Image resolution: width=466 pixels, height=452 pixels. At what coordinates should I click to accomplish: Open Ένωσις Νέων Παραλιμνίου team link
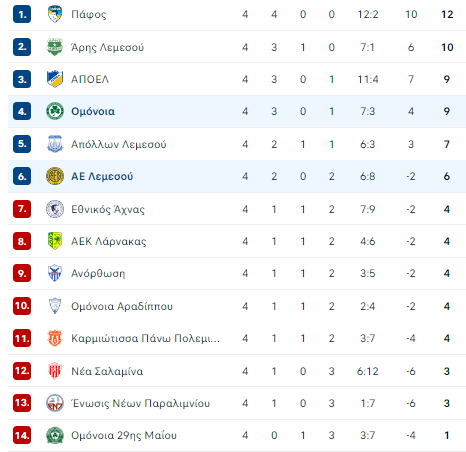[x=141, y=403]
